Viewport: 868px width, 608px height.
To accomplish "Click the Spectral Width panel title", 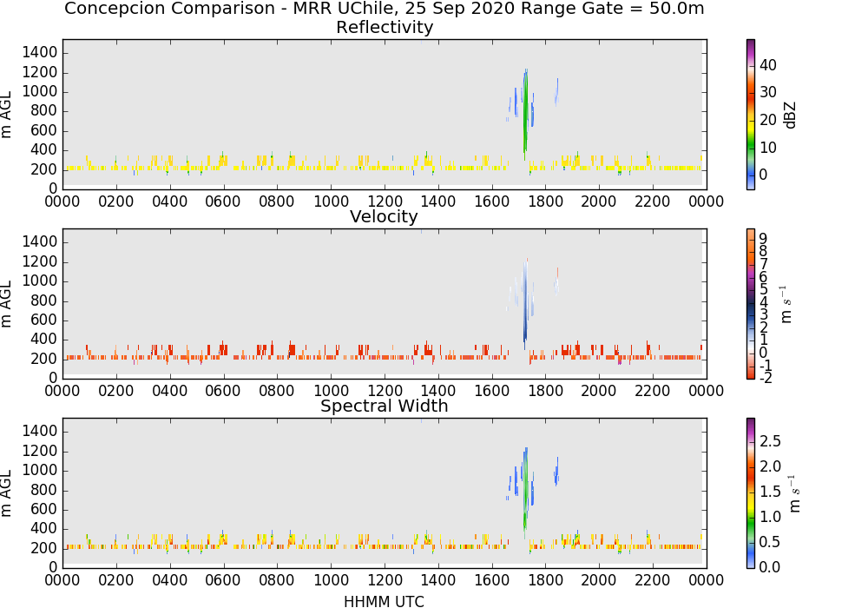I will click(x=385, y=406).
